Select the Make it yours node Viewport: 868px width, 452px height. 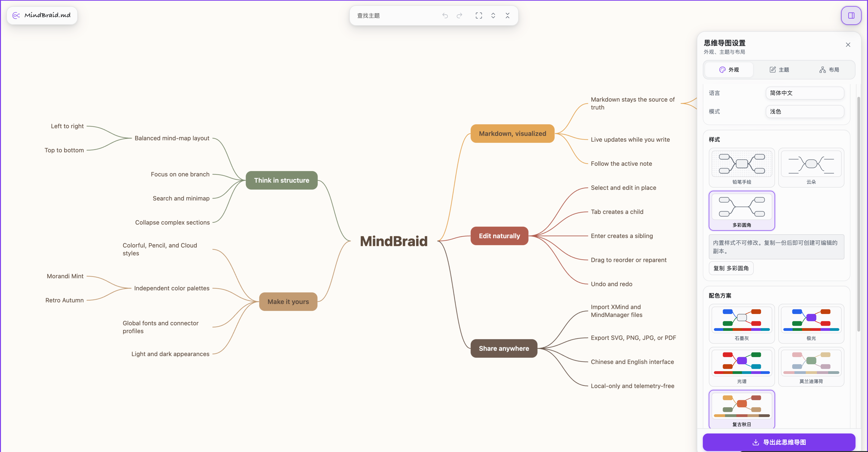pyautogui.click(x=288, y=301)
